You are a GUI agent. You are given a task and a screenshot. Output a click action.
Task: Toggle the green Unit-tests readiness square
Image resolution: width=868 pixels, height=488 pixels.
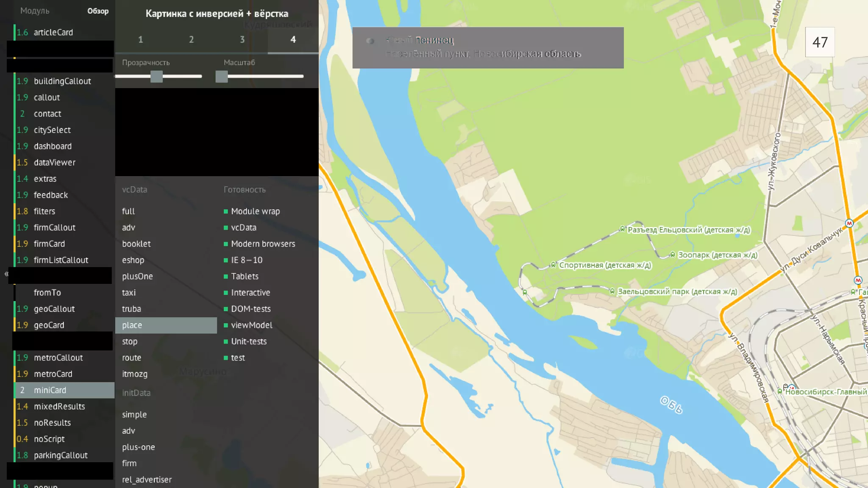pos(226,341)
